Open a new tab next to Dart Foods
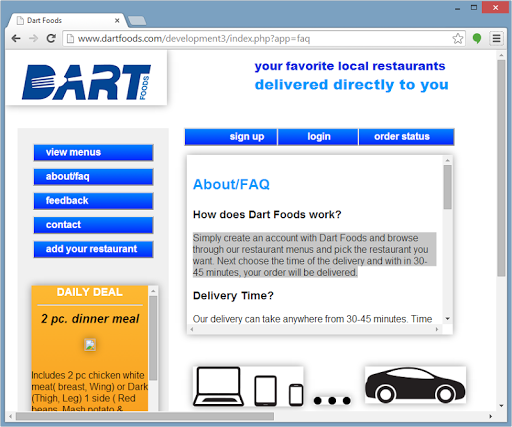Viewport: 512px width, 427px height. [137, 21]
